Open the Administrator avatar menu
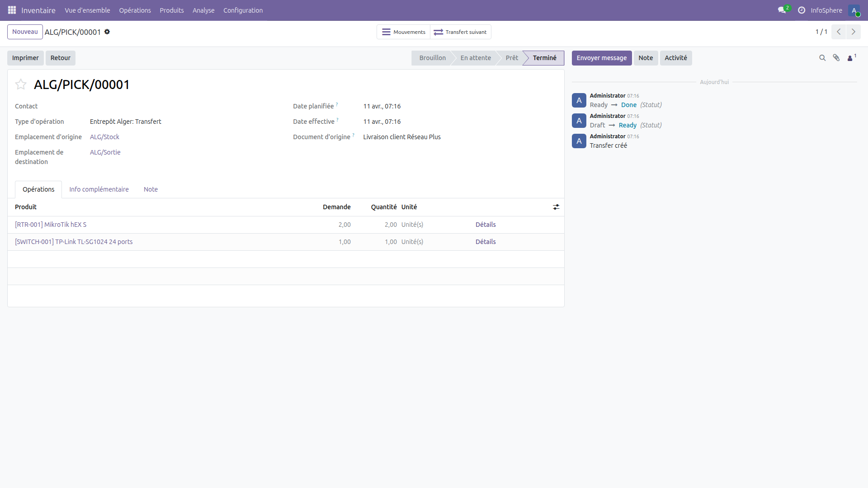The image size is (868, 488). coord(855,10)
